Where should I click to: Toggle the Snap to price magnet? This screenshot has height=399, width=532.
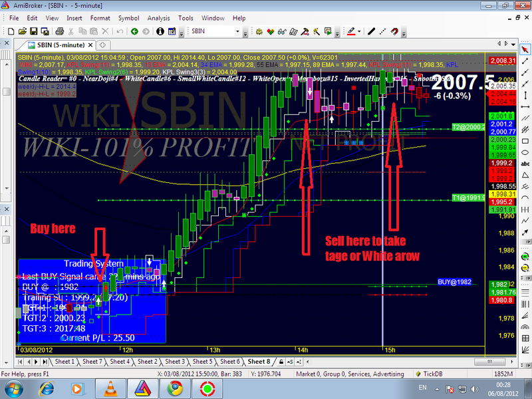[394, 31]
